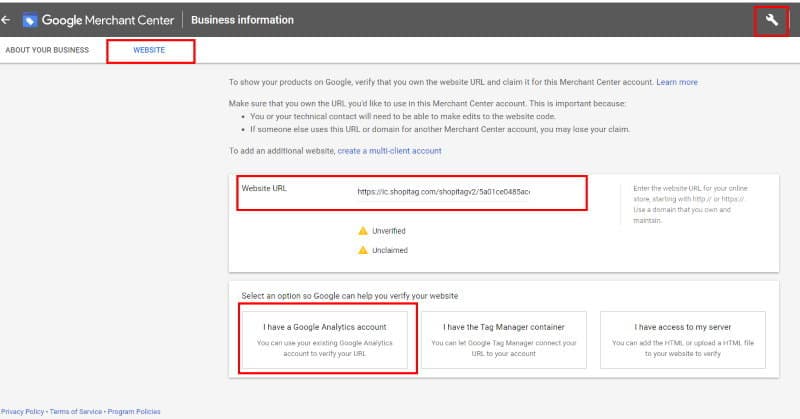Open the Privacy Policy link

coord(22,411)
